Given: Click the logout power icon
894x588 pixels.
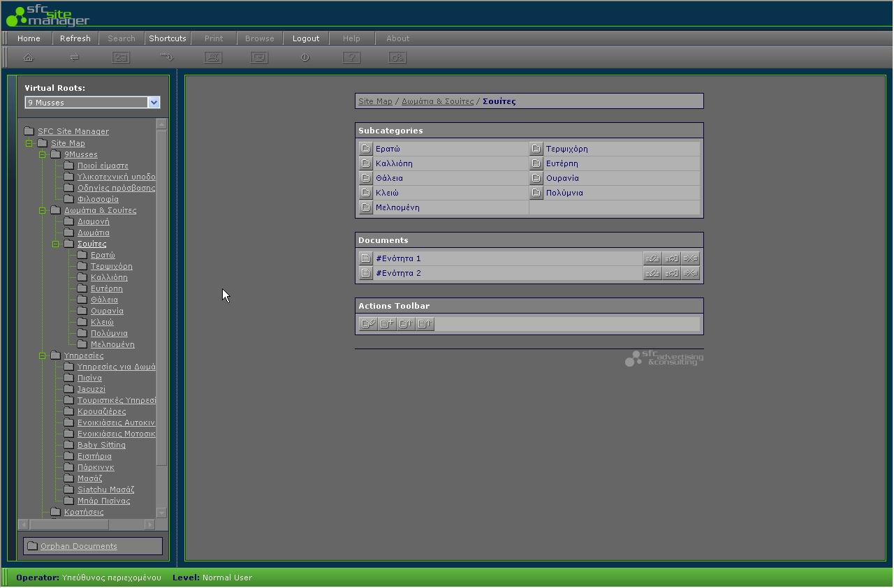Looking at the screenshot, I should tap(305, 57).
